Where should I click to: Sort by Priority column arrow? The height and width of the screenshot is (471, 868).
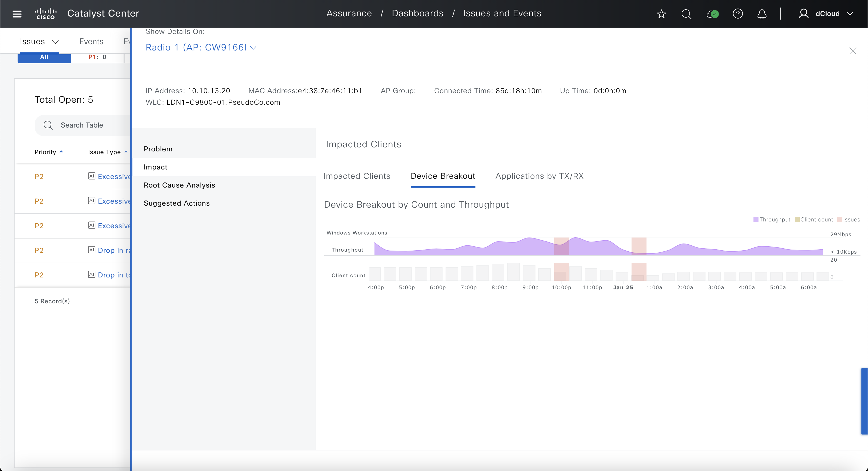pyautogui.click(x=61, y=152)
